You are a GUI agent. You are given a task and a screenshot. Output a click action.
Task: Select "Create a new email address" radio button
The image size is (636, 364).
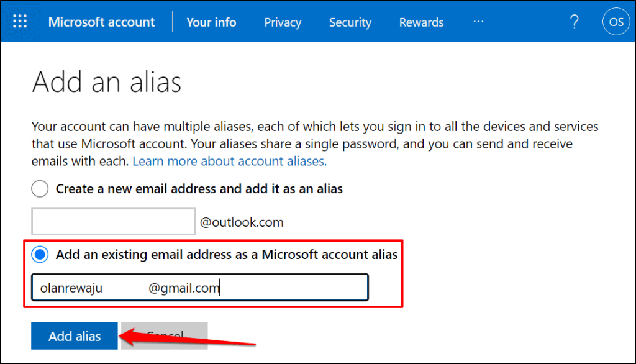point(39,188)
